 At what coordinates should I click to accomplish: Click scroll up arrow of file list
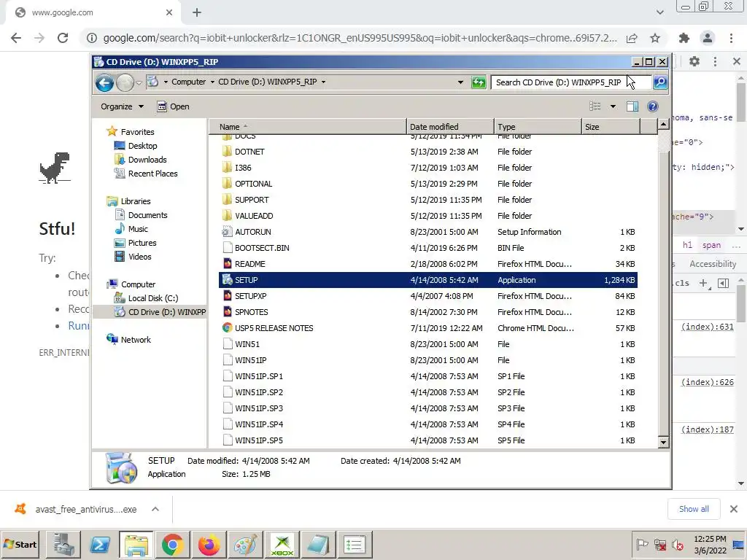tap(662, 125)
